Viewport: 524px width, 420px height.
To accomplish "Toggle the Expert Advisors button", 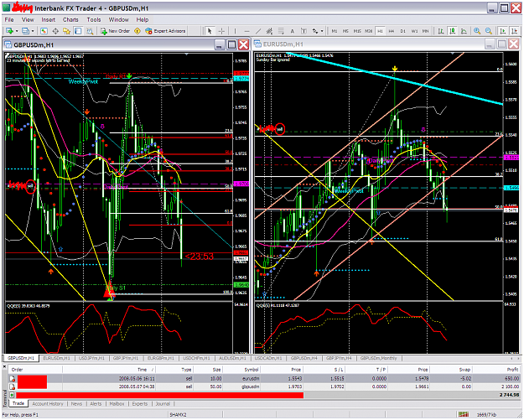I will coord(165,31).
